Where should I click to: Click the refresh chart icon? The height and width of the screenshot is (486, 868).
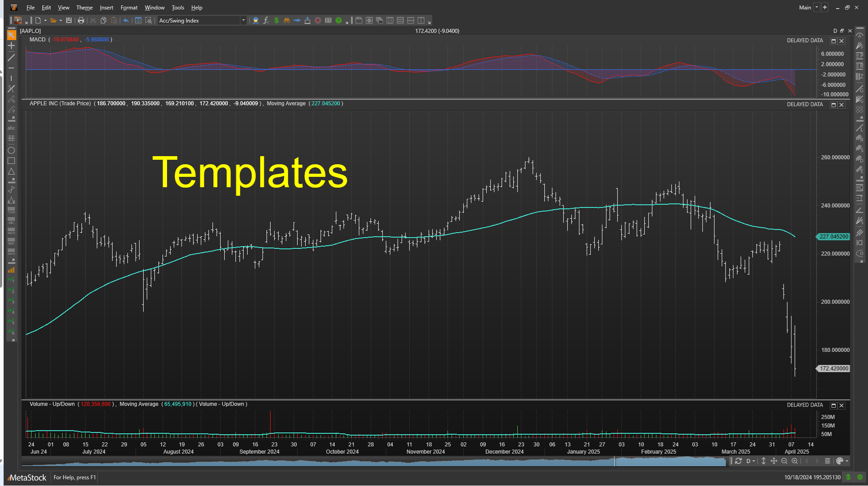738,461
